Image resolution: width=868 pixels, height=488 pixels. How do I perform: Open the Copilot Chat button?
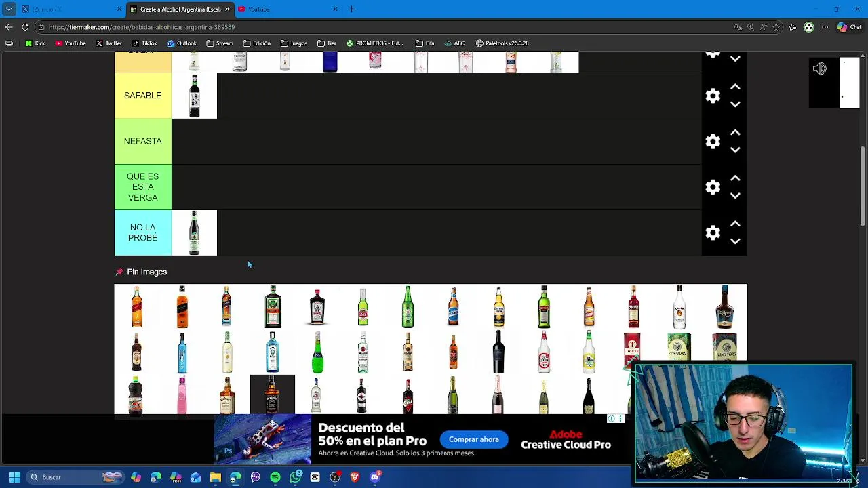(x=849, y=27)
